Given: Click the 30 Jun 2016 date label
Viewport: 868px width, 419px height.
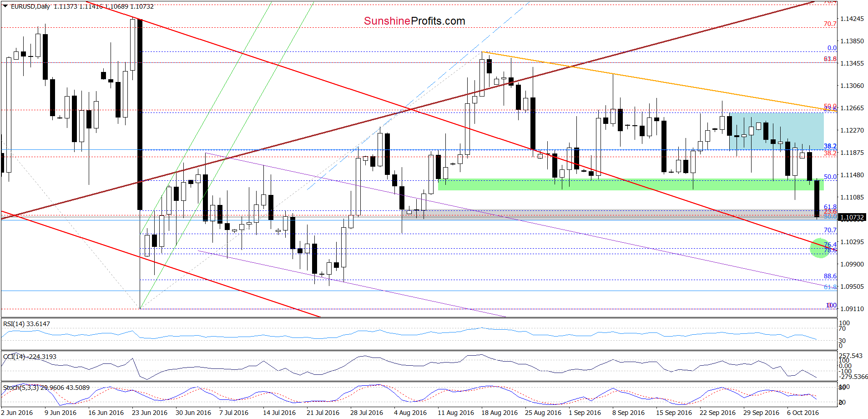Looking at the screenshot, I should 193,413.
